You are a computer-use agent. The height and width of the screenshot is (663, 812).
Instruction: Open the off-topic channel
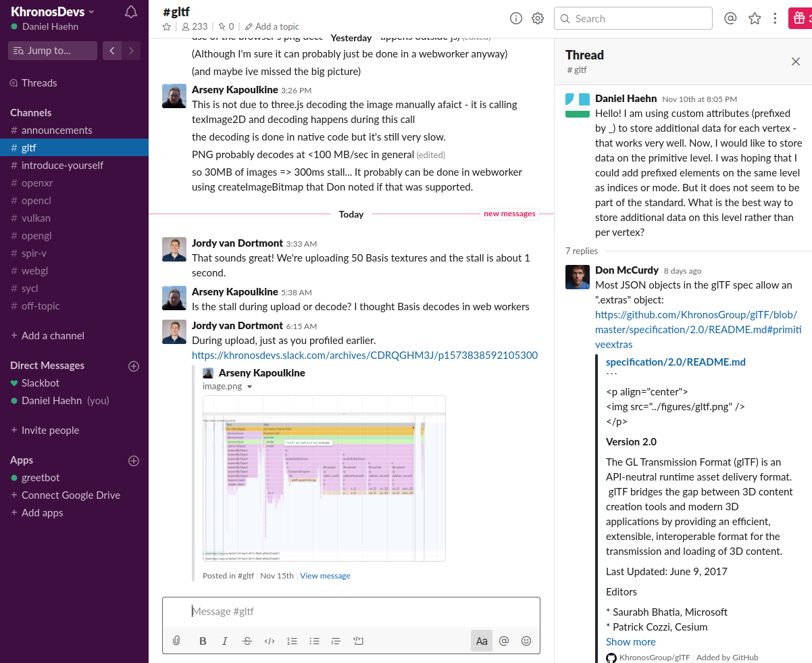[74, 305]
